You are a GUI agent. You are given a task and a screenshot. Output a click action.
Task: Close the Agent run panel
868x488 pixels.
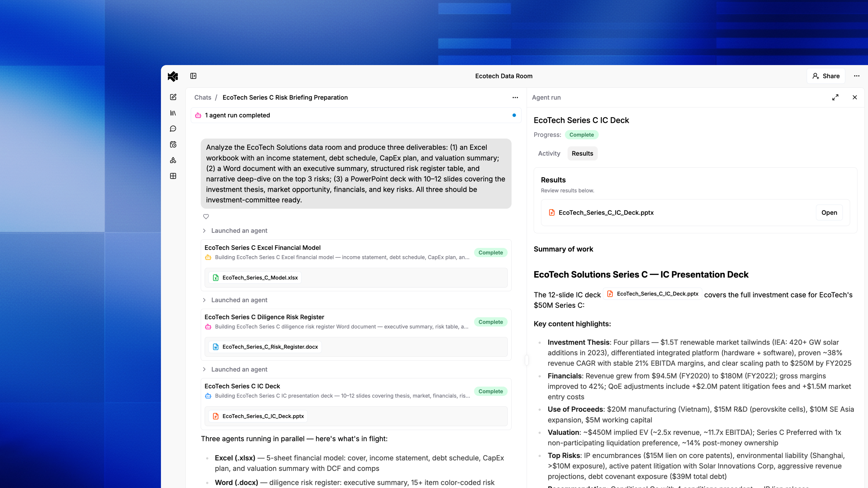pyautogui.click(x=855, y=98)
